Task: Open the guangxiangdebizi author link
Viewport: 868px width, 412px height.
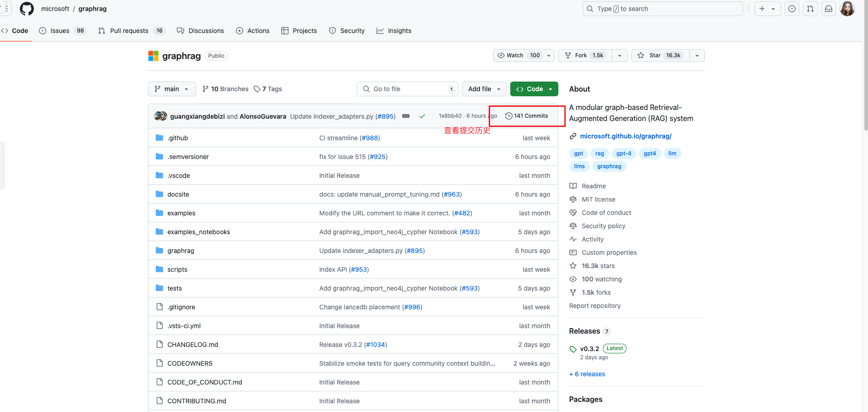Action: [197, 116]
